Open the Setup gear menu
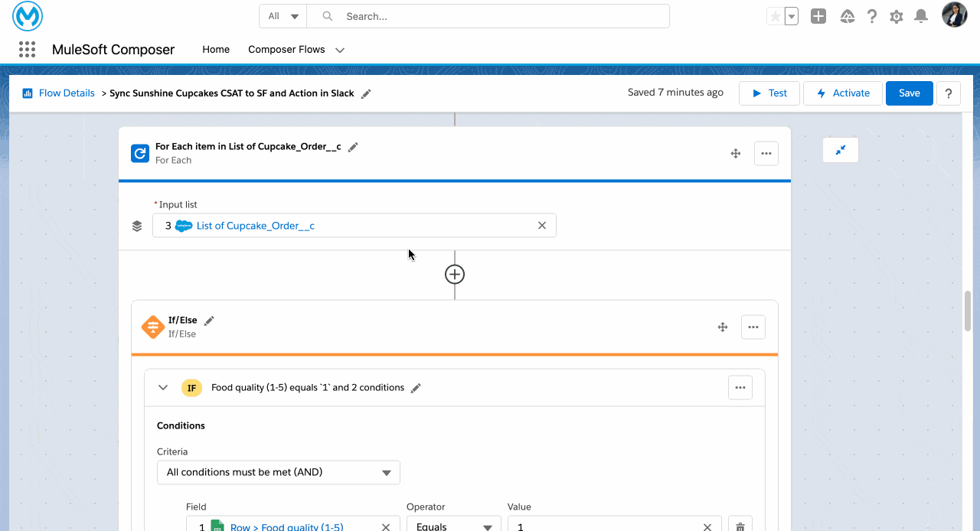Image resolution: width=980 pixels, height=531 pixels. pos(897,16)
